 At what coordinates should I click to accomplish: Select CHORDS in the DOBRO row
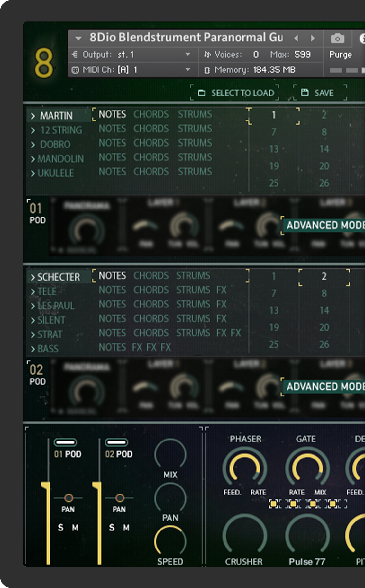pyautogui.click(x=151, y=143)
